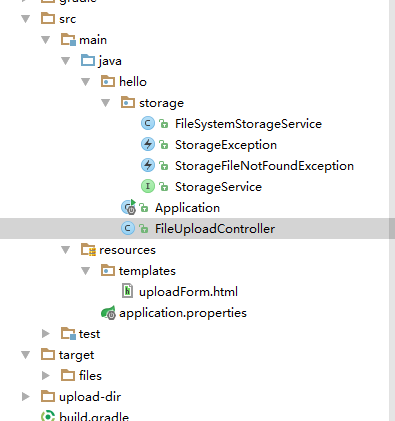Collapse the main folder arrow

click(x=46, y=40)
